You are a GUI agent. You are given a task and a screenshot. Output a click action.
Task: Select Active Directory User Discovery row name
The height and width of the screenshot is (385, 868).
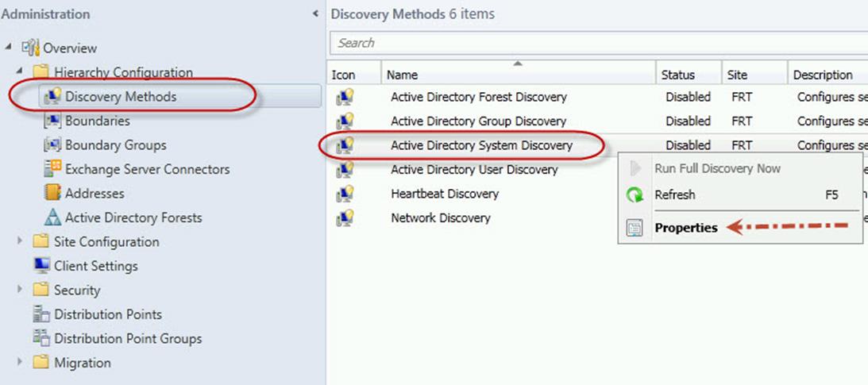474,169
